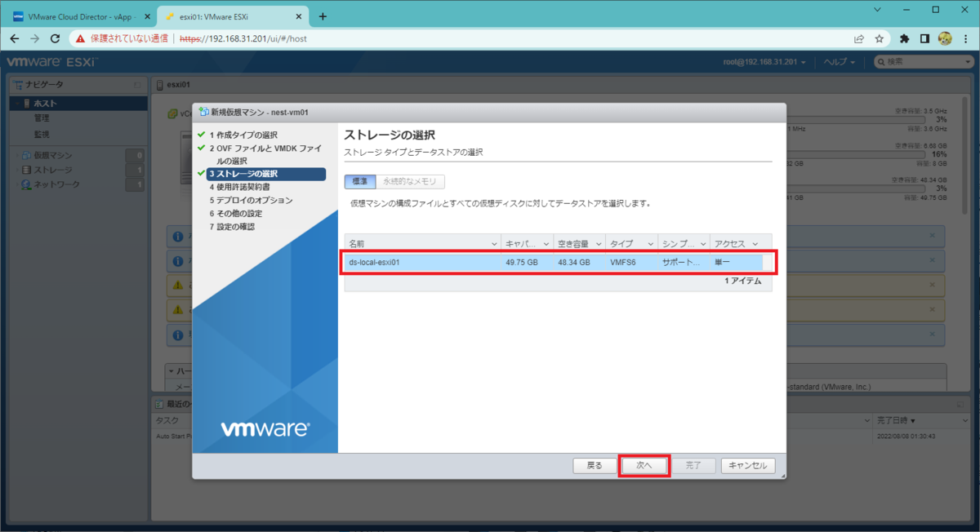Click the esxi01 host icon in header

[x=160, y=85]
